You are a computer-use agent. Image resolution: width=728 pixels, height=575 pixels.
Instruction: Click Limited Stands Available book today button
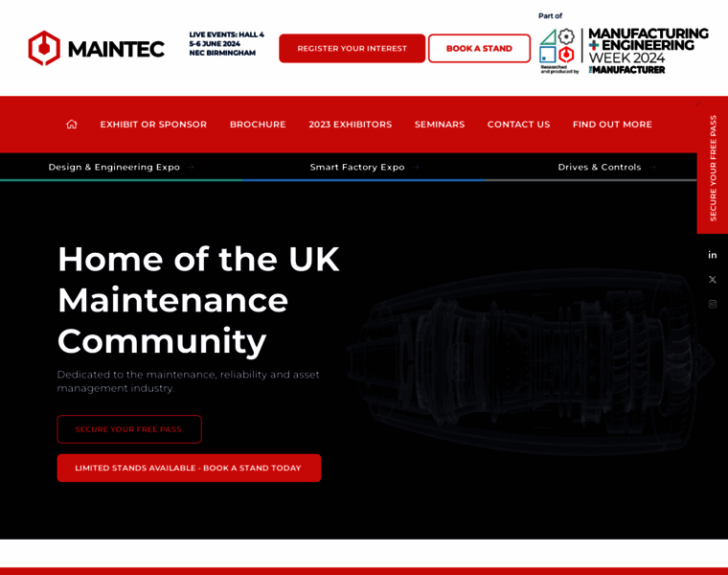coord(189,468)
